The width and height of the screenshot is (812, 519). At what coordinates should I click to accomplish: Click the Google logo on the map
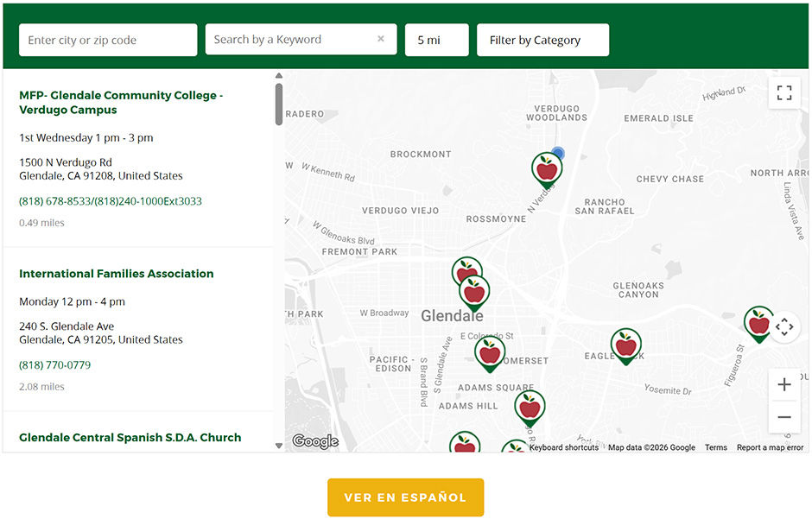(x=315, y=441)
